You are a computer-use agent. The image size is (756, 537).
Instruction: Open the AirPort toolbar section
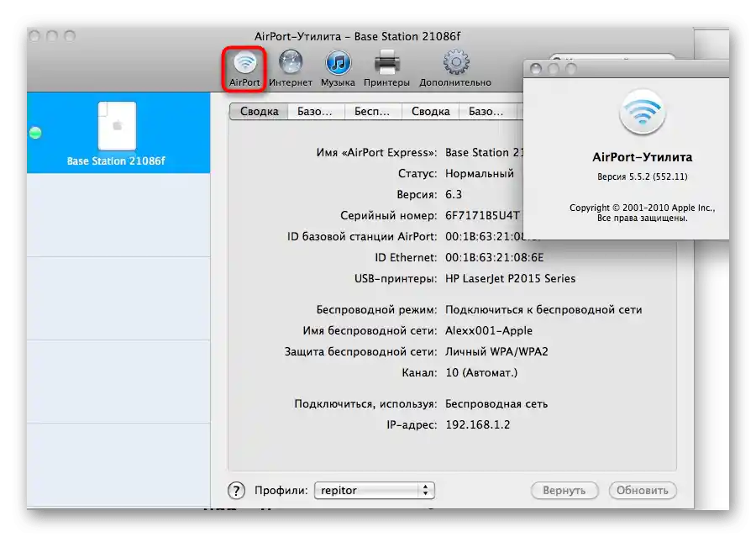[244, 69]
